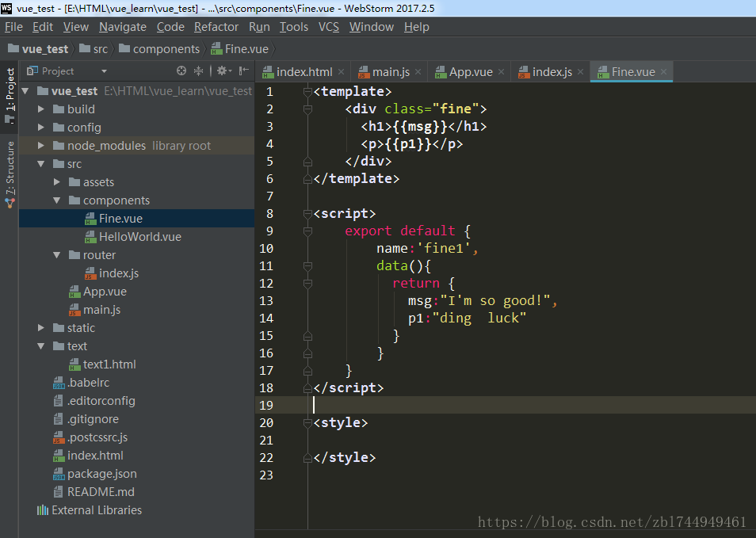This screenshot has height=538, width=756.
Task: Expand the assets folder
Action: click(57, 182)
